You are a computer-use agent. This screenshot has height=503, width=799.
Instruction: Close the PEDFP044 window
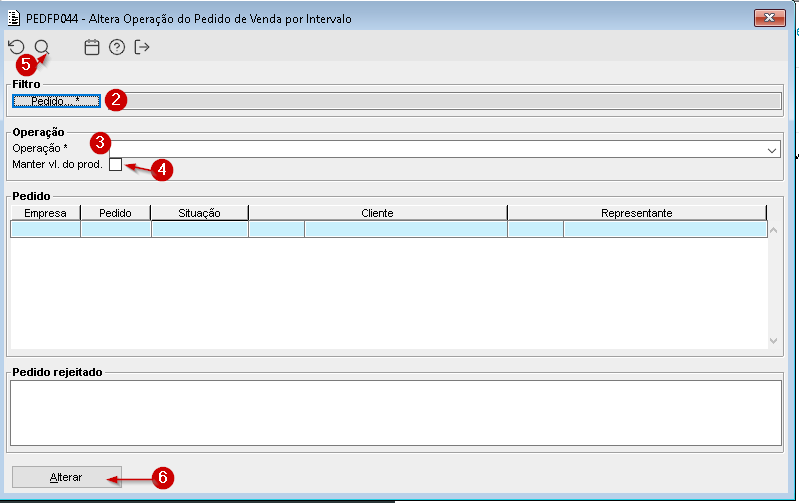pos(769,18)
